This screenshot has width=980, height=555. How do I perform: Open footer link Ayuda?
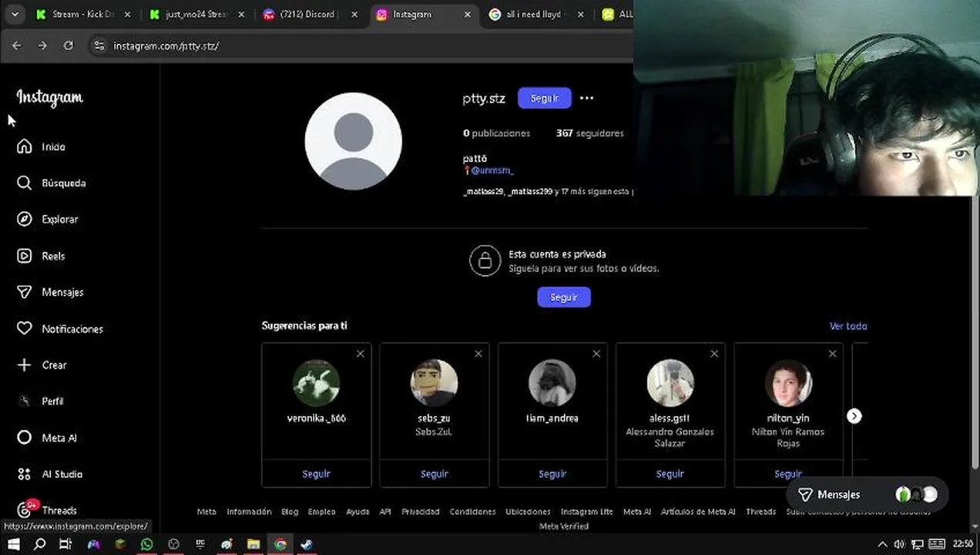357,512
